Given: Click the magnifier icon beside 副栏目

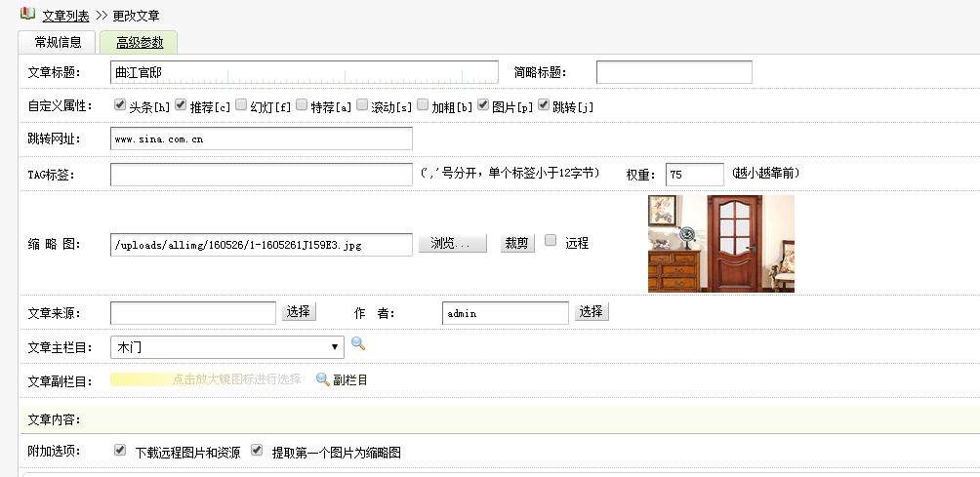Looking at the screenshot, I should [x=322, y=379].
